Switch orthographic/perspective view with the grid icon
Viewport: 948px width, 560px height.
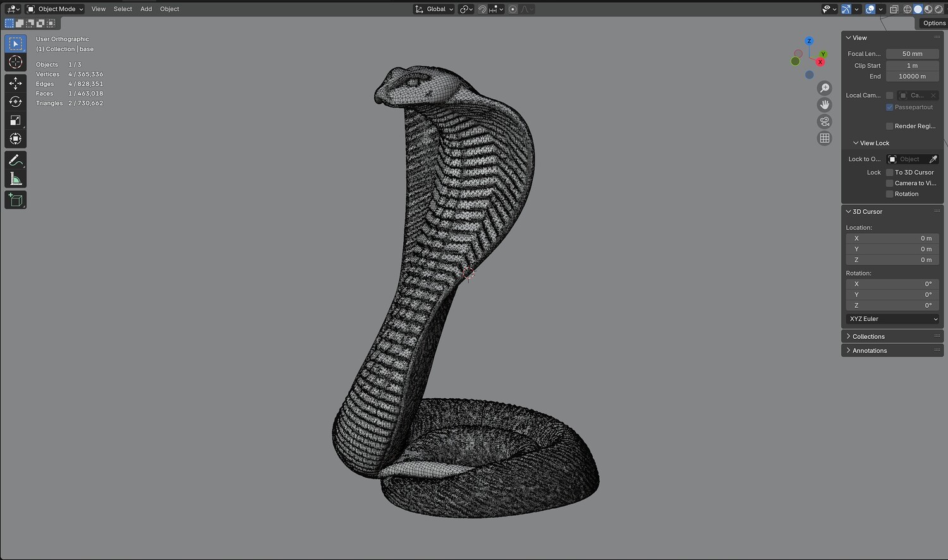tap(825, 138)
